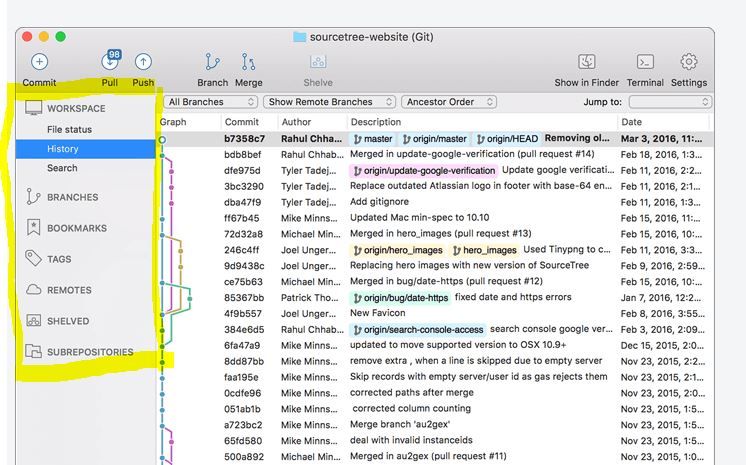Select commit 9d9438c replacing hero images
Image resolution: width=746 pixels, height=465 pixels.
pos(434,266)
